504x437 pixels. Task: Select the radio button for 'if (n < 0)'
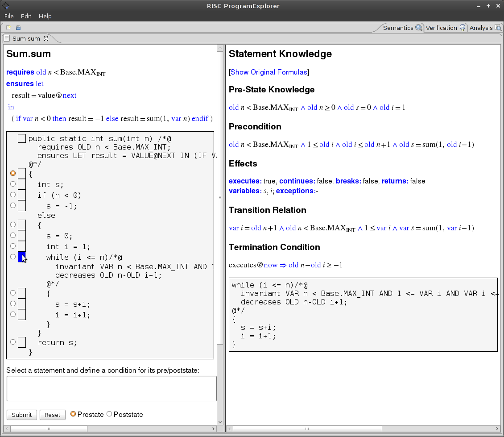click(13, 195)
